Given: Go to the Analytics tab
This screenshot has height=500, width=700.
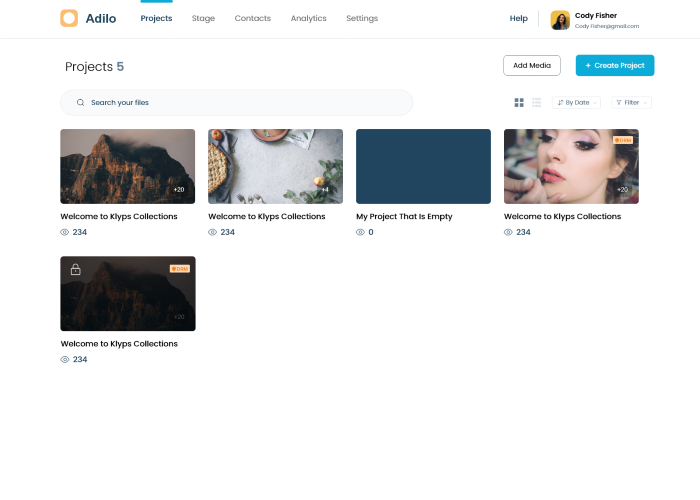Looking at the screenshot, I should pyautogui.click(x=308, y=18).
